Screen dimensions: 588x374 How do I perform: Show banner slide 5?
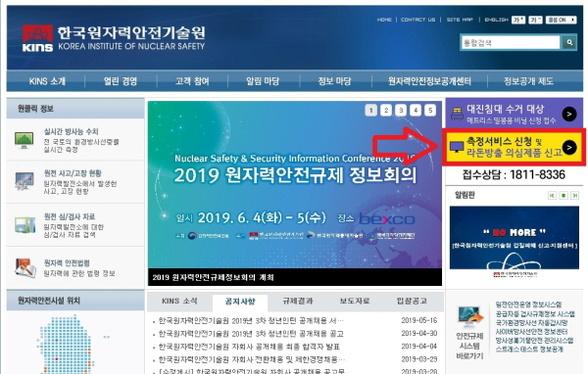[430, 111]
